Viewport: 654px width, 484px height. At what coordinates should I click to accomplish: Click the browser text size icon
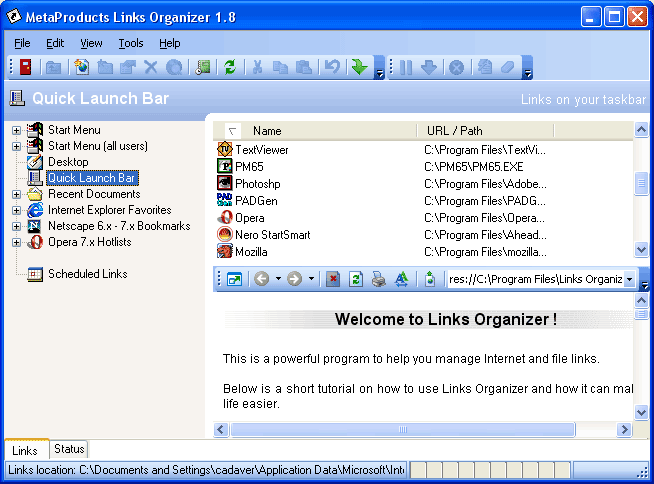(x=401, y=279)
